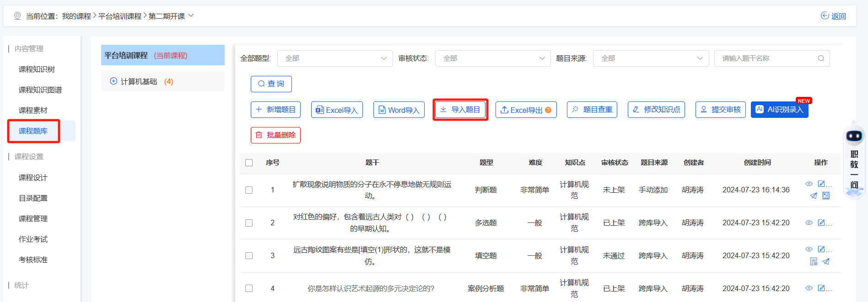
Task: Expand the 第二期开课 breadcrumb dropdown
Action: (191, 16)
